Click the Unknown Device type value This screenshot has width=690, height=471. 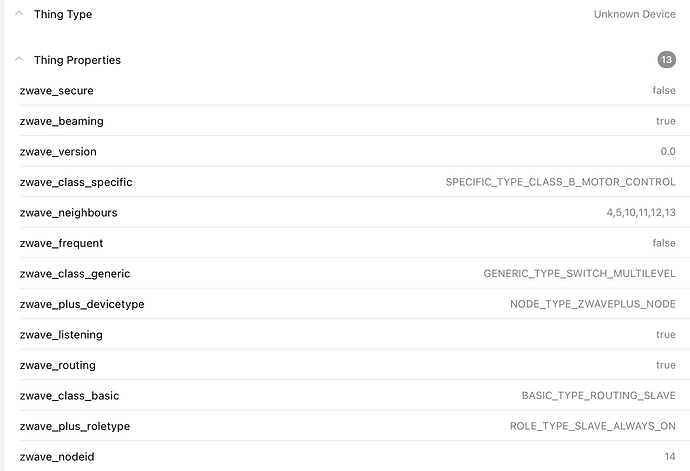635,14
